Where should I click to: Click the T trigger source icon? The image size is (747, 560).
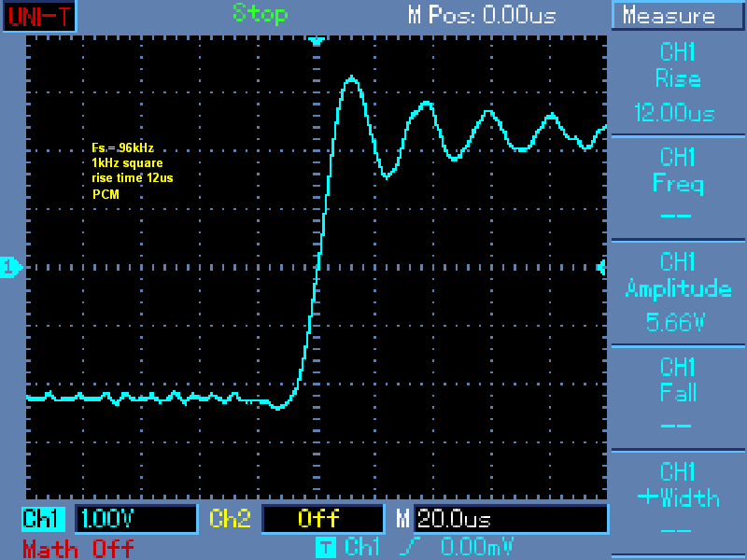click(325, 547)
